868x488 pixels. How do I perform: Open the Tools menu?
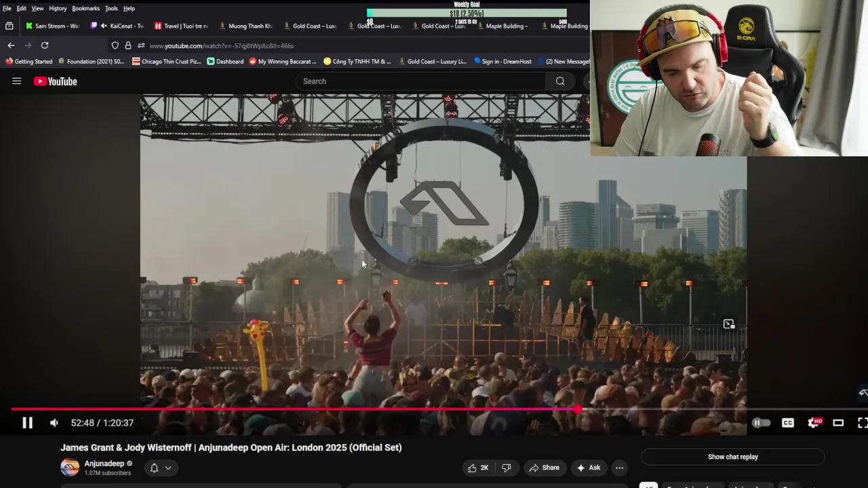[111, 8]
